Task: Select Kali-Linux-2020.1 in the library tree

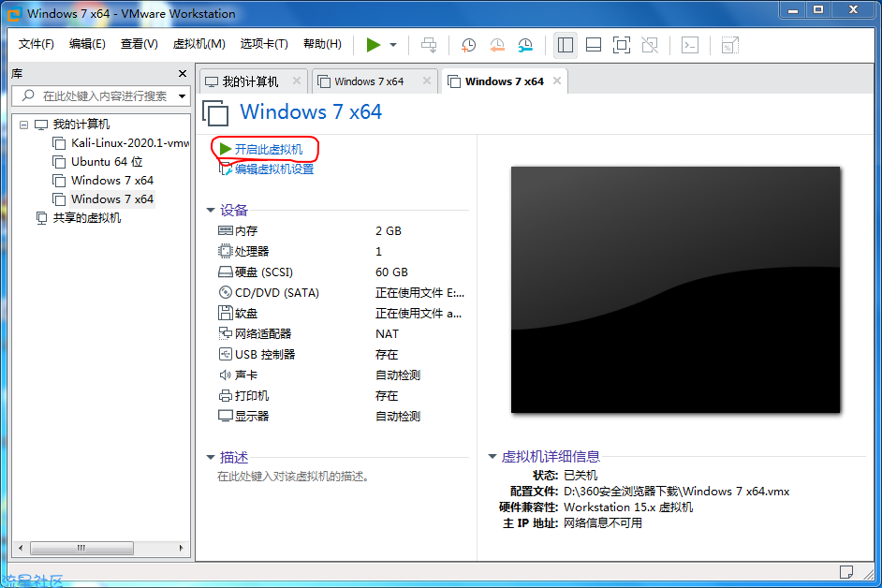Action: click(x=122, y=143)
